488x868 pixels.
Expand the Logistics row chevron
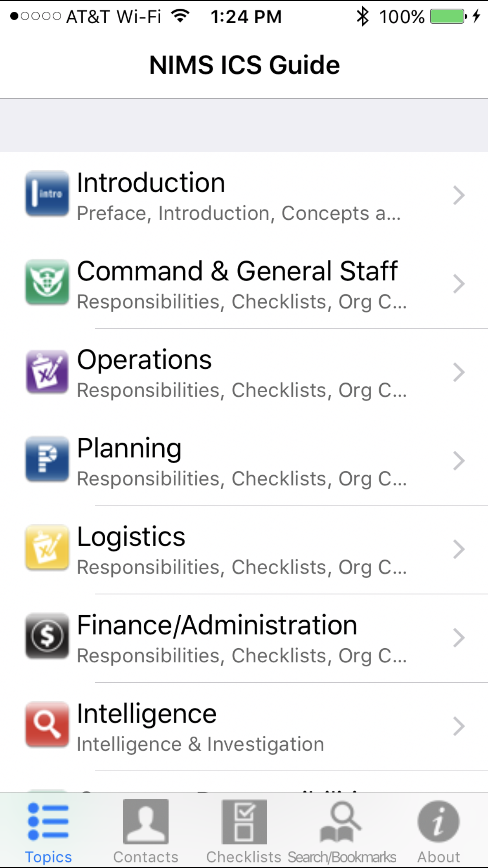(459, 549)
